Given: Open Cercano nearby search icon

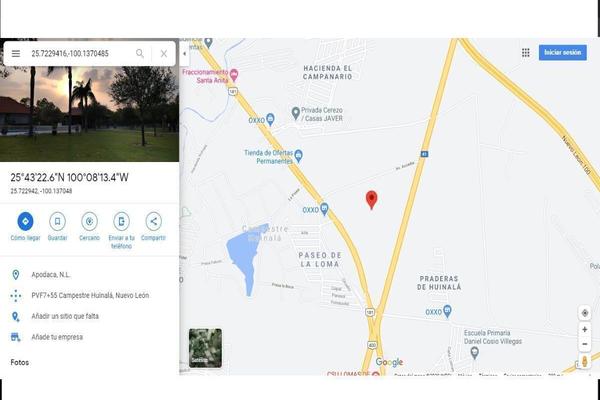Looking at the screenshot, I should (x=89, y=221).
